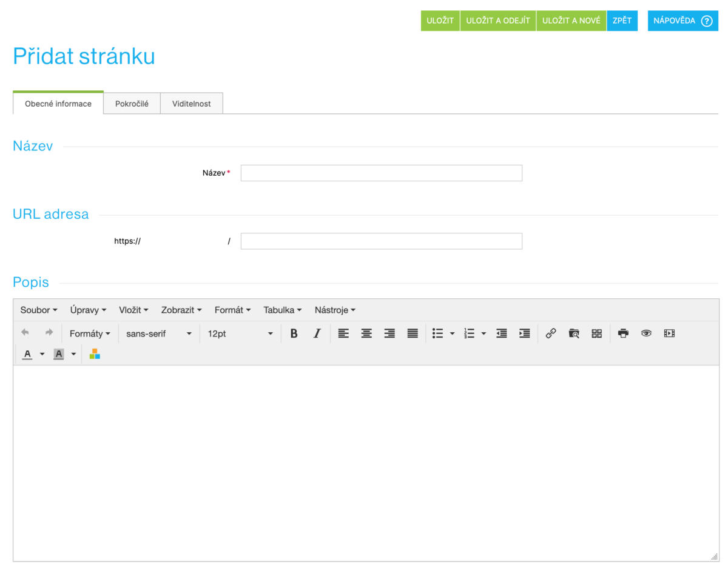The image size is (728, 568).
Task: Open the 12pt font size dropdown
Action: click(240, 333)
